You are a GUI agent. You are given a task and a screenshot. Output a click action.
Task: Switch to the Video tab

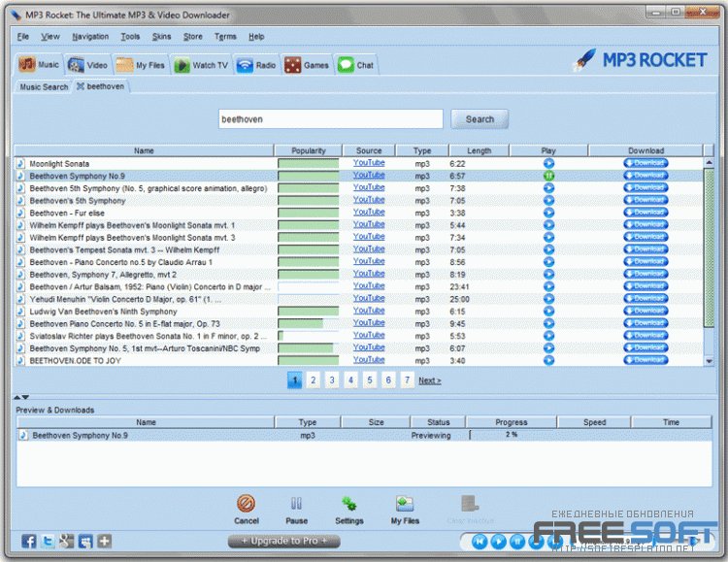point(87,65)
